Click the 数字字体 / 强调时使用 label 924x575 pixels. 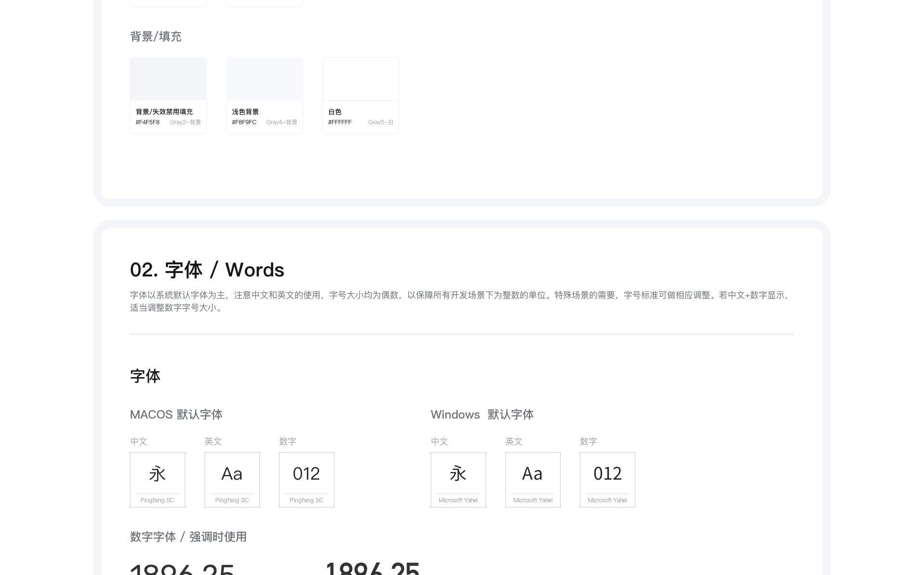click(x=188, y=537)
